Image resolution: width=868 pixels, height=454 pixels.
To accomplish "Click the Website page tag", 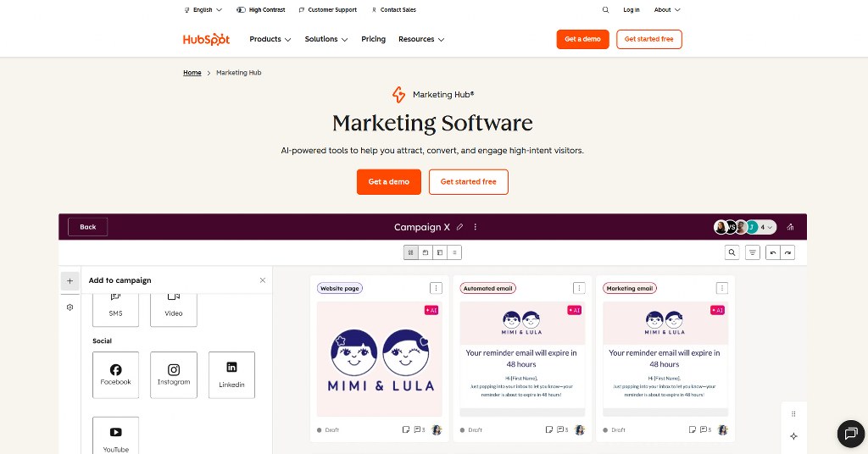I will 340,288.
